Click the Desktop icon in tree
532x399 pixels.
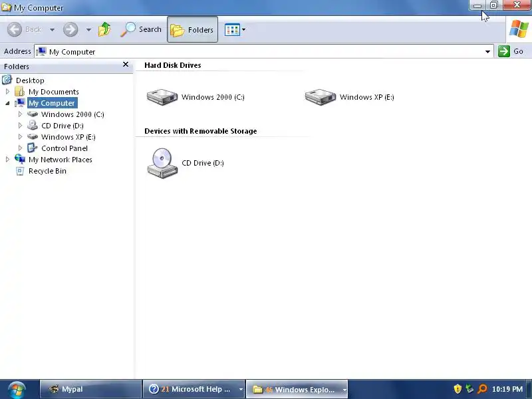[7, 80]
